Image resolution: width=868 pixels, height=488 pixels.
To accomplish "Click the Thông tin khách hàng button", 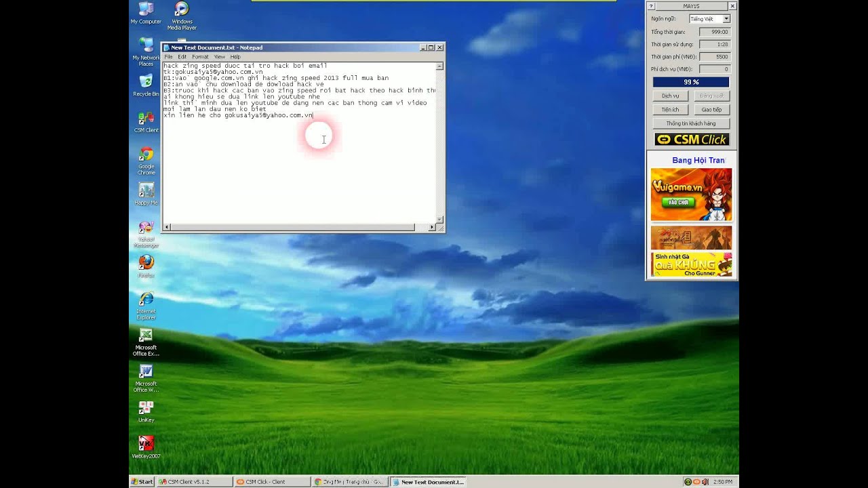I will click(x=690, y=123).
